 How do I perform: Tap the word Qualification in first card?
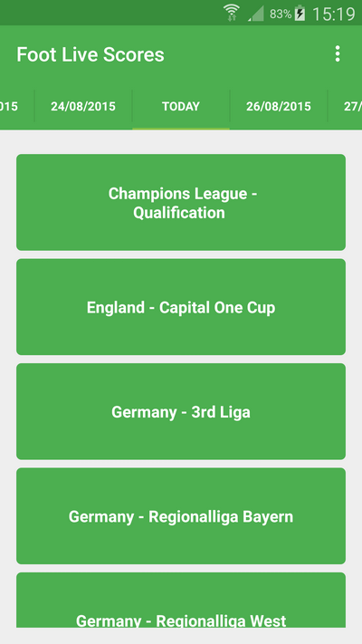point(179,213)
